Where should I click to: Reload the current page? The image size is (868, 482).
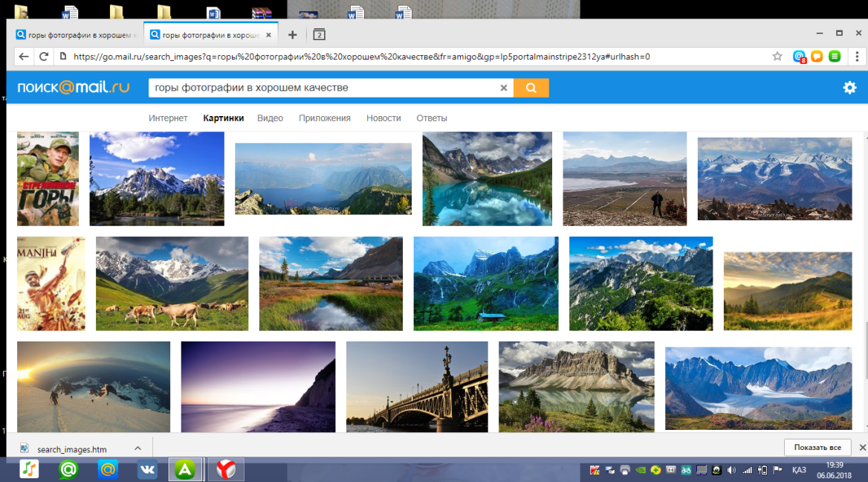pyautogui.click(x=44, y=57)
